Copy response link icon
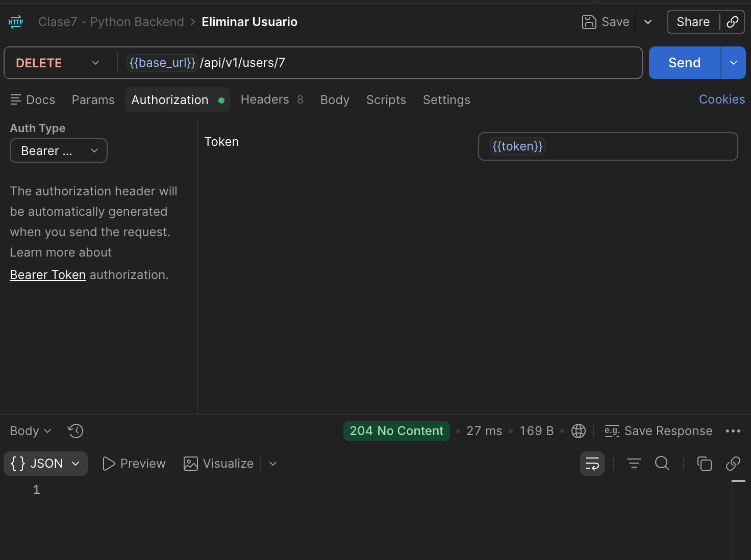This screenshot has width=751, height=560. [733, 464]
